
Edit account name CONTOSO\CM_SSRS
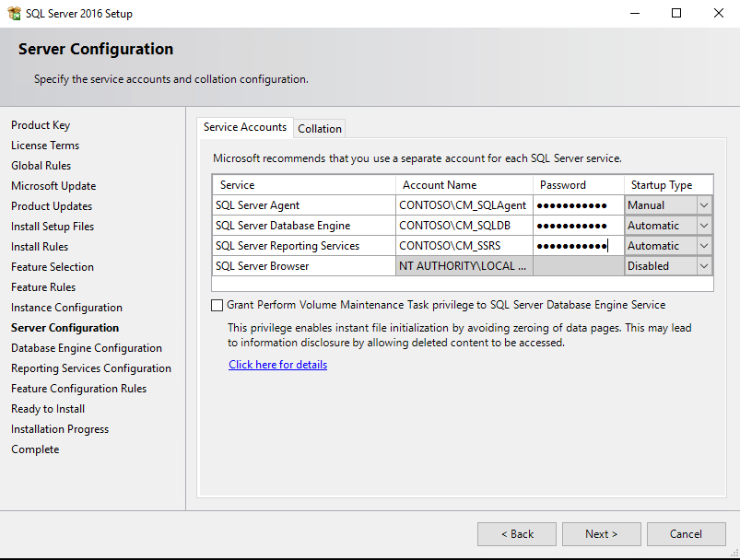(464, 246)
